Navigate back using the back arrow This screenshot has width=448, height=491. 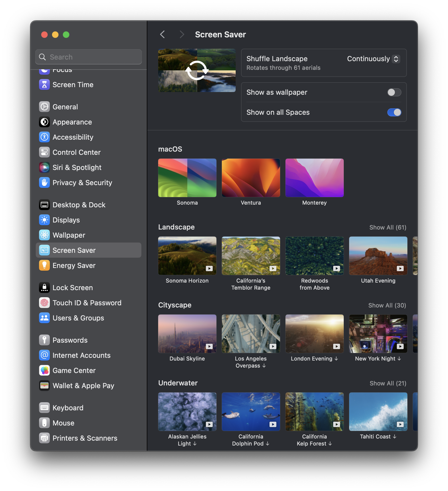click(162, 34)
